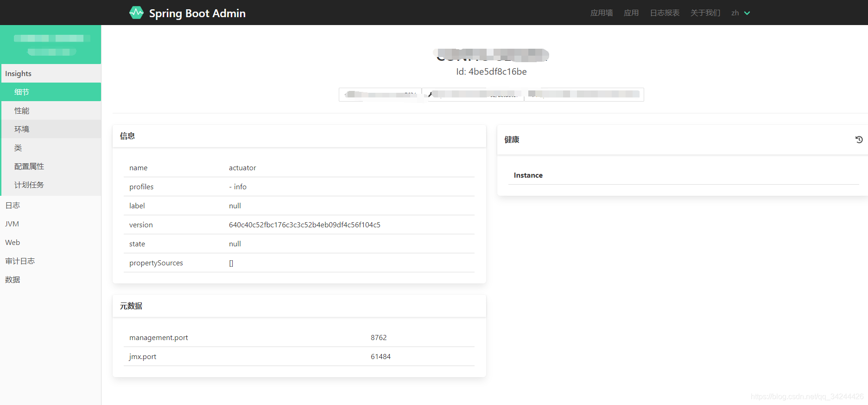The image size is (868, 405).
Task: Select Insights section in sidebar
Action: pyautogui.click(x=51, y=73)
